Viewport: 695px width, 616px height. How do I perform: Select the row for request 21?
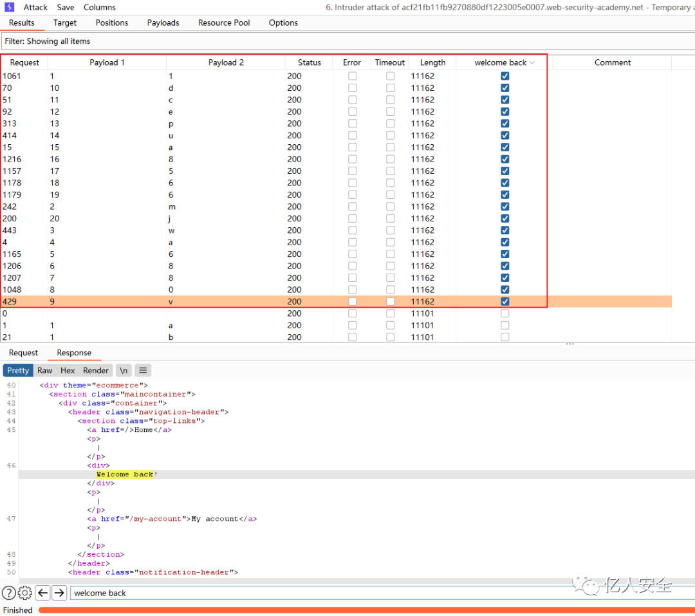point(337,337)
